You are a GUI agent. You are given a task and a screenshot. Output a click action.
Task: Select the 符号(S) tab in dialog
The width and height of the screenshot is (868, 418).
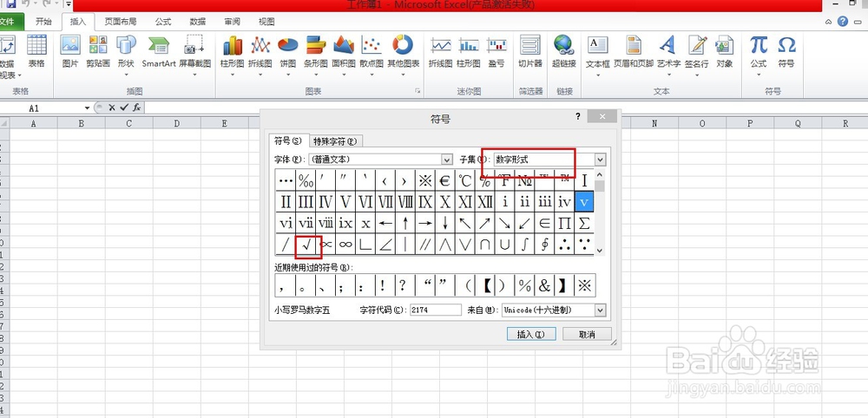tap(288, 140)
